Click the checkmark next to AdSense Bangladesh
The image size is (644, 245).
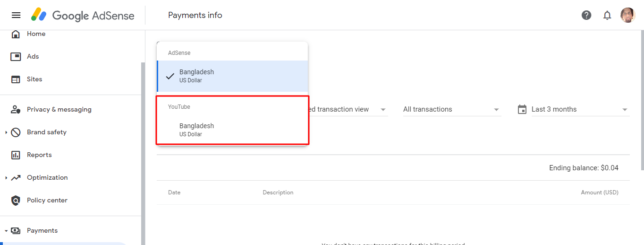pyautogui.click(x=170, y=76)
